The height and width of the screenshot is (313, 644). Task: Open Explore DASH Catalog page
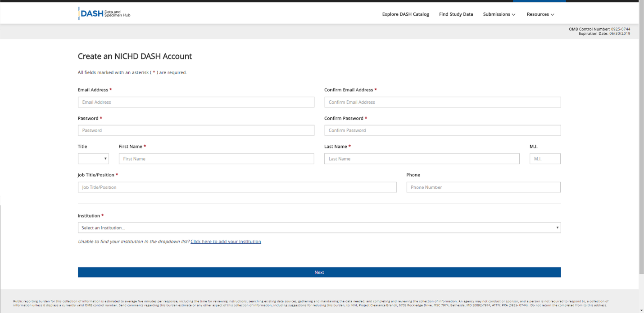(405, 14)
